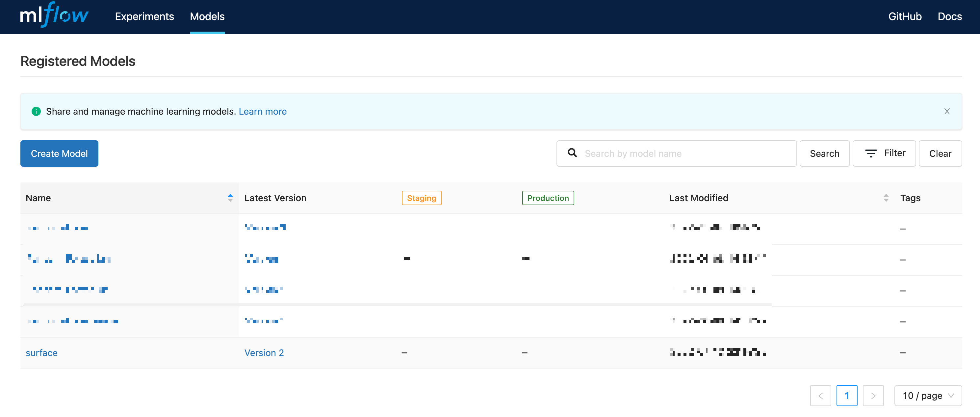Viewport: 980px width, 417px height.
Task: Dismiss the info banner with X
Action: click(946, 111)
